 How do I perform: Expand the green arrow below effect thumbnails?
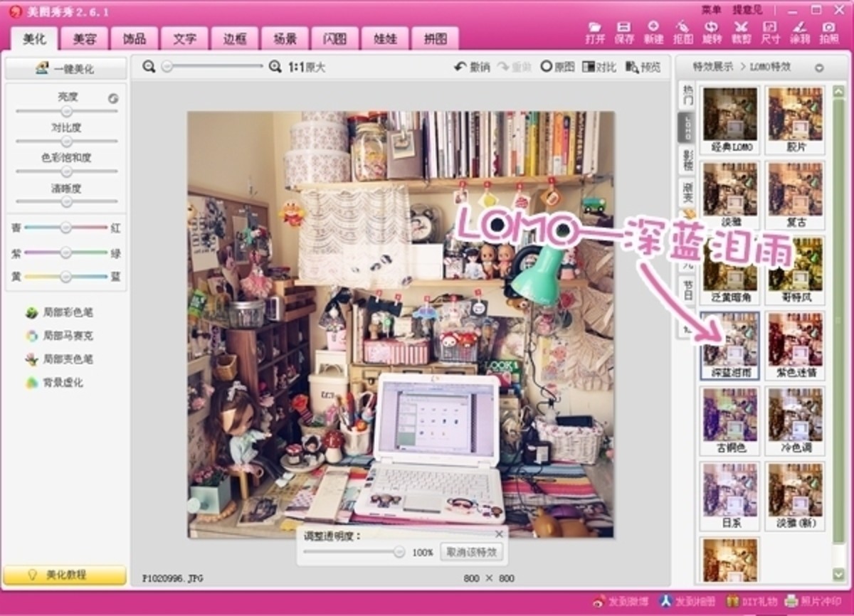pos(838,575)
